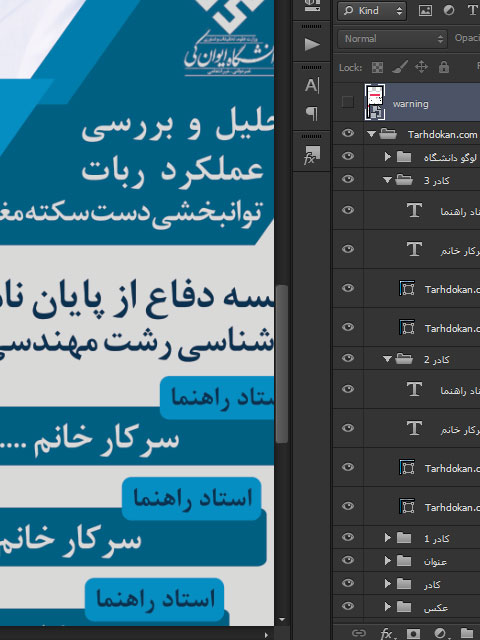Click folder icon of لوگو دانشگاه group

[404, 157]
